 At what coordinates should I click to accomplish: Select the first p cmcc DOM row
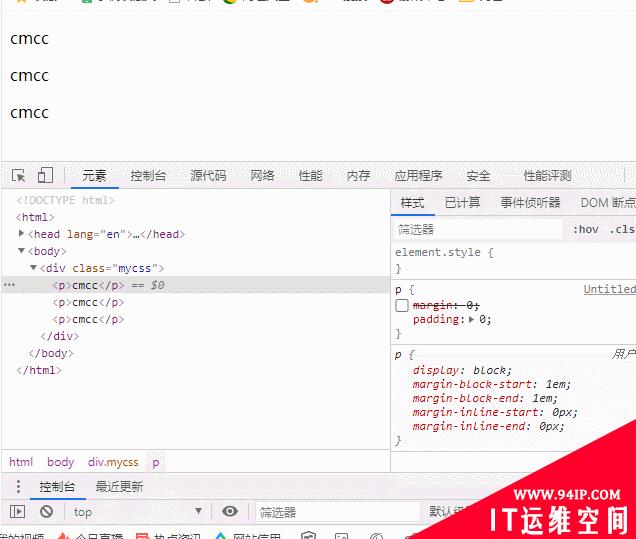click(x=196, y=285)
